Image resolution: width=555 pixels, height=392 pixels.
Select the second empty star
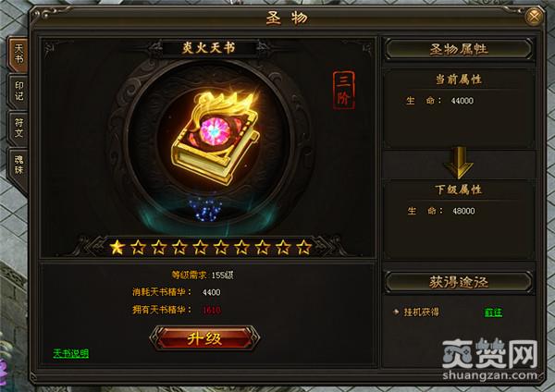158,247
